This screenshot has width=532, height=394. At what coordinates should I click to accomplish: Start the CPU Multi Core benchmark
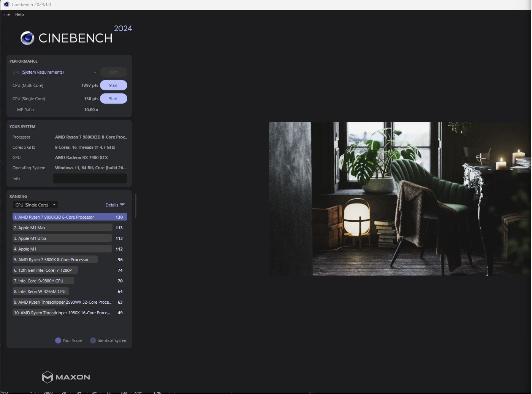point(113,85)
